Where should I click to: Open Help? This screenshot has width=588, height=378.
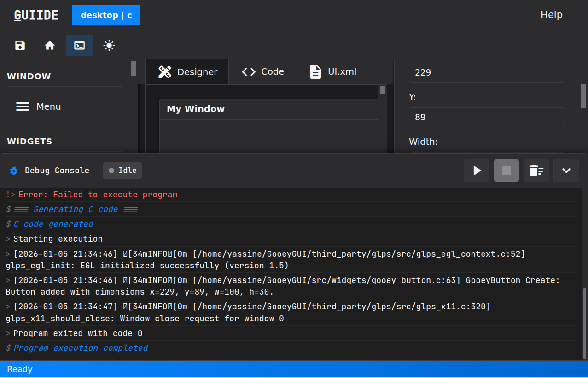(x=551, y=14)
